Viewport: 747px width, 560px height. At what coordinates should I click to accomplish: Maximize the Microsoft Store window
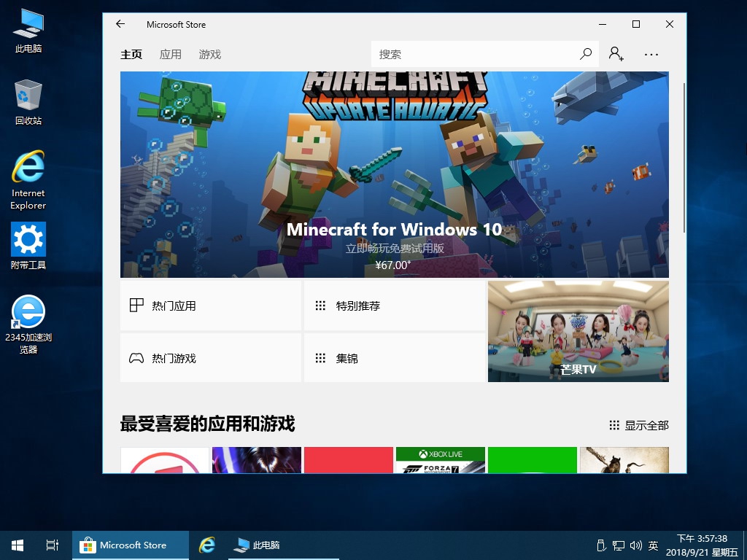click(x=636, y=24)
